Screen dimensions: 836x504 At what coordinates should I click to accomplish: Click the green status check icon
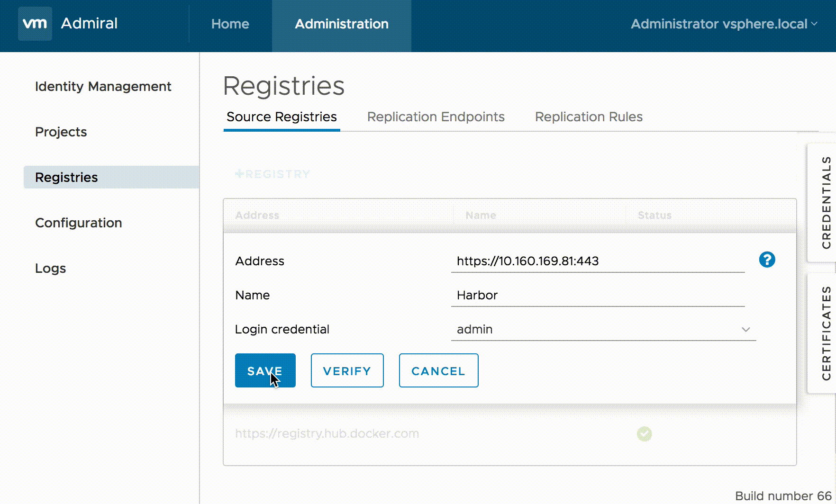pyautogui.click(x=644, y=433)
